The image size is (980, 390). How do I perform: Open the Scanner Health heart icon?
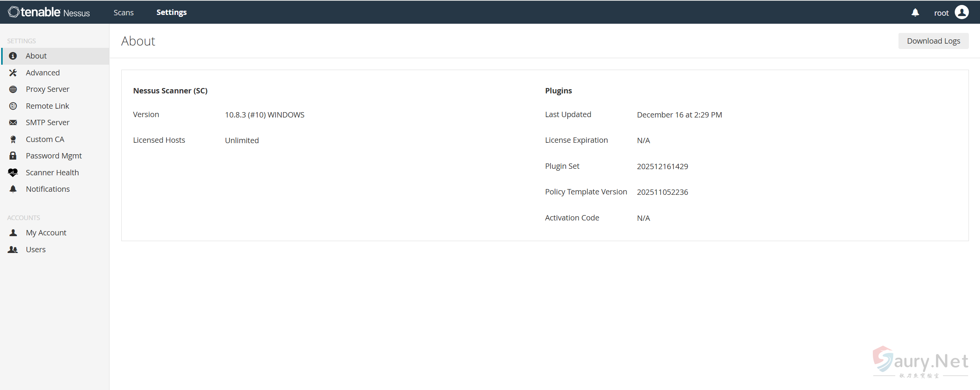coord(13,173)
